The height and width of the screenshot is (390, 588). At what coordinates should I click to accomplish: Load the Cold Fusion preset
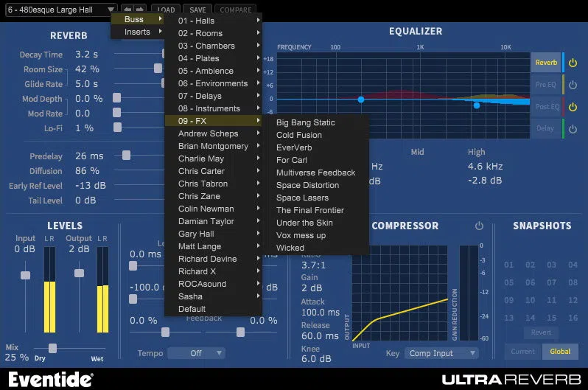click(315, 135)
